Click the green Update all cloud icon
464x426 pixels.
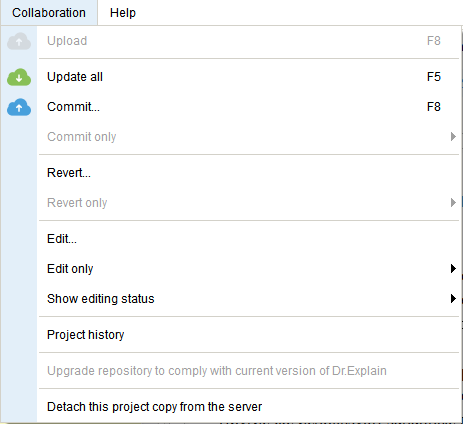coord(19,77)
